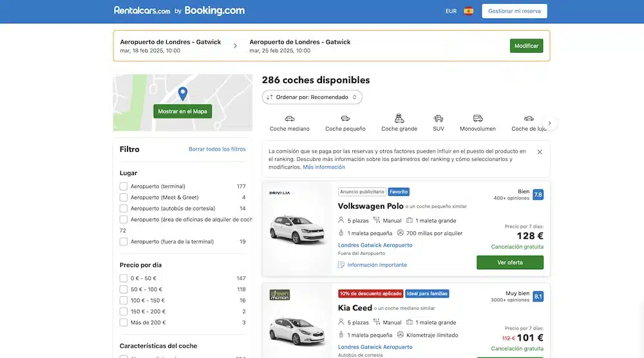Click the small bag icon in Polo card
The height and width of the screenshot is (358, 644).
(x=341, y=233)
